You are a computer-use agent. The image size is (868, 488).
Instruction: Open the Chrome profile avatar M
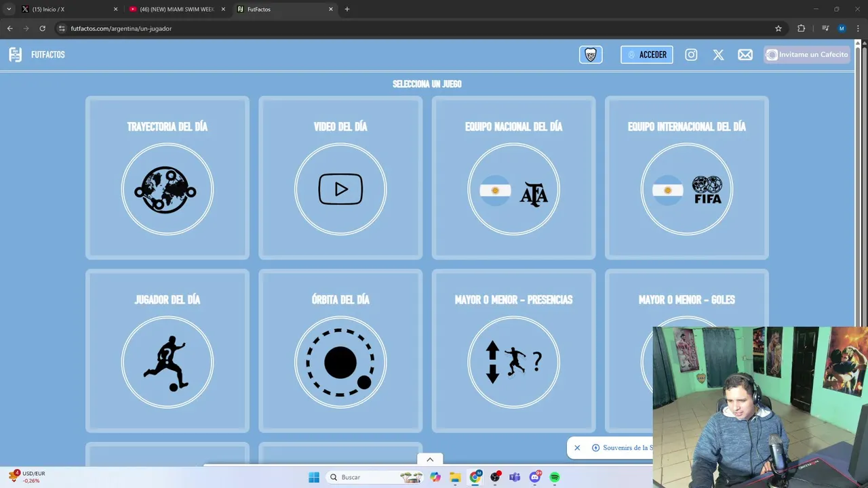(x=842, y=28)
